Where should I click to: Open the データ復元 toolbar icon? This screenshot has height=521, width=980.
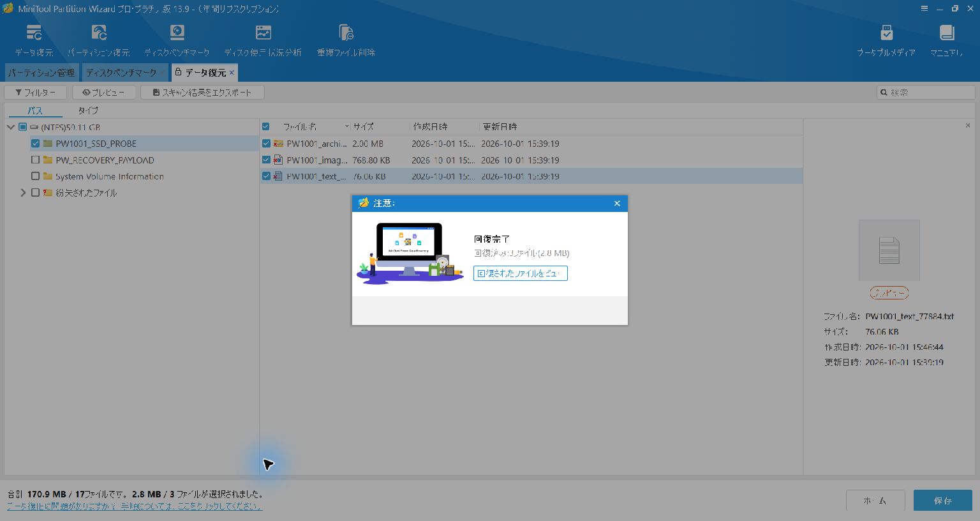tap(34, 33)
